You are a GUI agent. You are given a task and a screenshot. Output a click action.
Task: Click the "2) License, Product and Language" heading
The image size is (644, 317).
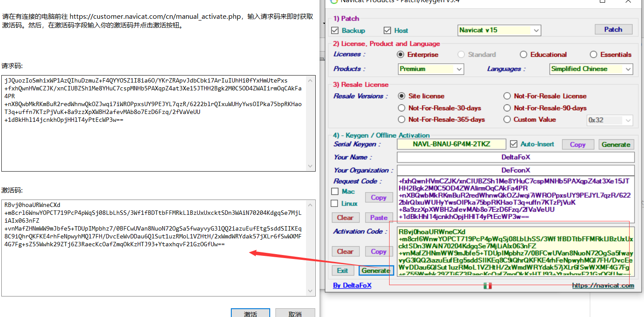pyautogui.click(x=386, y=44)
